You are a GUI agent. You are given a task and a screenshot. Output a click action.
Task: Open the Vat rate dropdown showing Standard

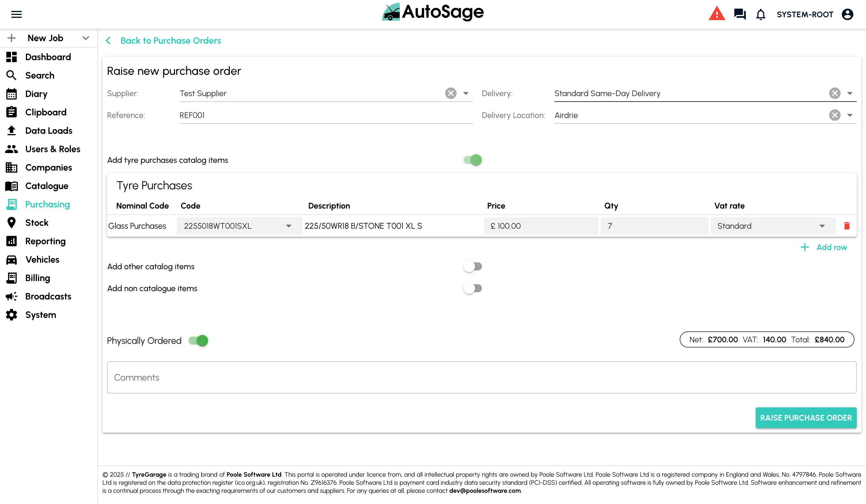(x=822, y=226)
